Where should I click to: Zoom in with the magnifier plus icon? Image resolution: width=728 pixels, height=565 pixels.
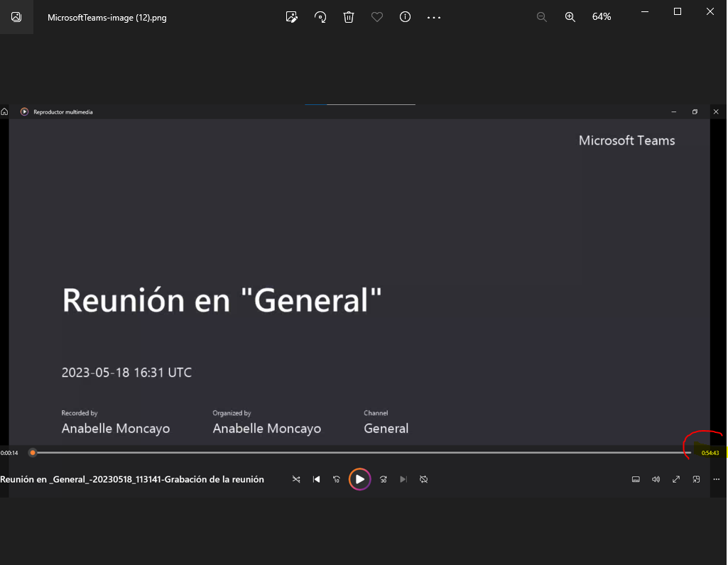click(570, 17)
